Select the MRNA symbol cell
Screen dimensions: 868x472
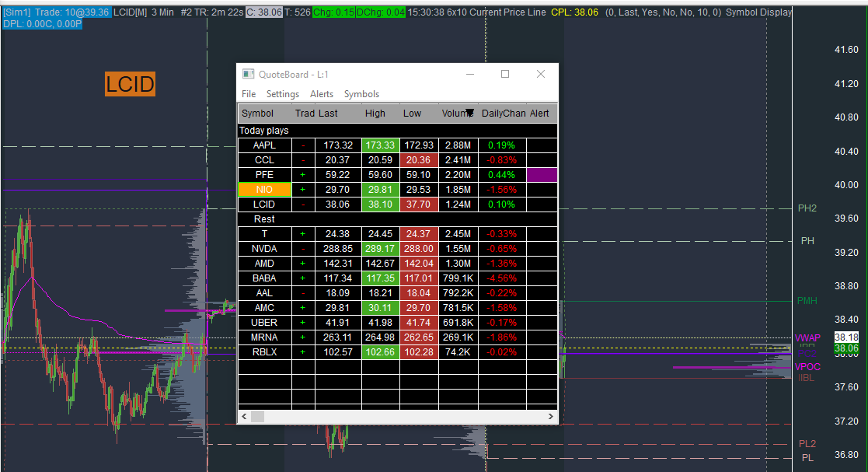265,337
